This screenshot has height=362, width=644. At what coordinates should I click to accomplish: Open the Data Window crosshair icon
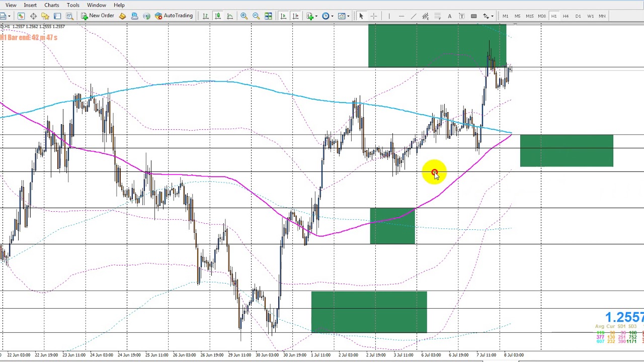[33, 16]
